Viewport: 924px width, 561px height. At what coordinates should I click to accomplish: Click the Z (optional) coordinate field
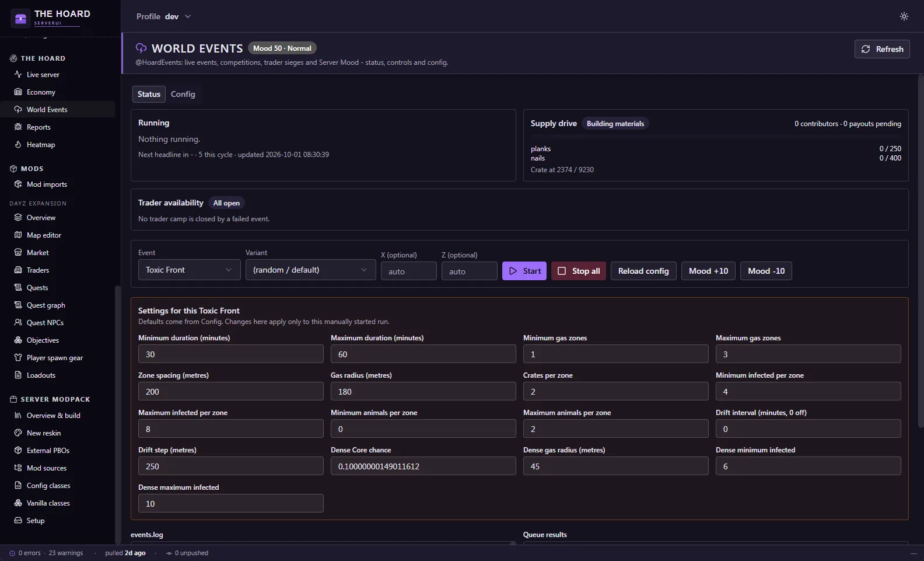coord(469,271)
